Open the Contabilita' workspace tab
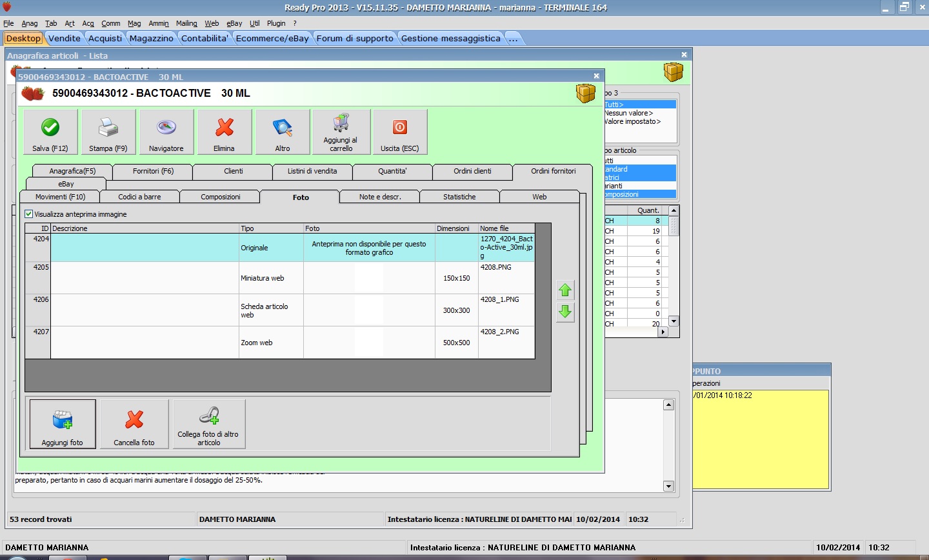This screenshot has width=929, height=560. point(205,38)
